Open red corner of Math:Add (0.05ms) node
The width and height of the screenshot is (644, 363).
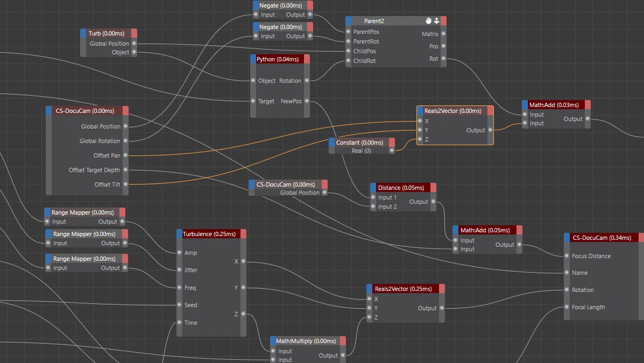(x=519, y=230)
